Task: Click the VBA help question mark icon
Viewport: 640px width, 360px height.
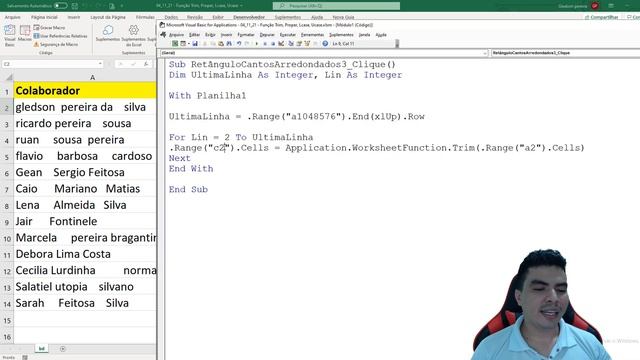Action: pos(325,44)
